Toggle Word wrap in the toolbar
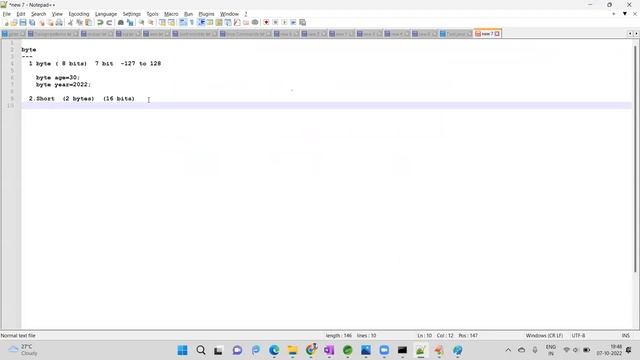The image size is (640, 360). point(183,22)
